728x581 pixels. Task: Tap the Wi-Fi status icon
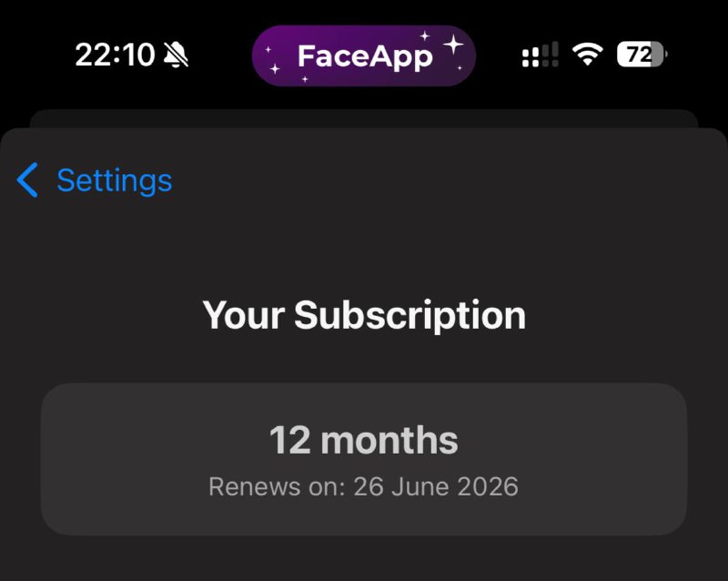(588, 56)
